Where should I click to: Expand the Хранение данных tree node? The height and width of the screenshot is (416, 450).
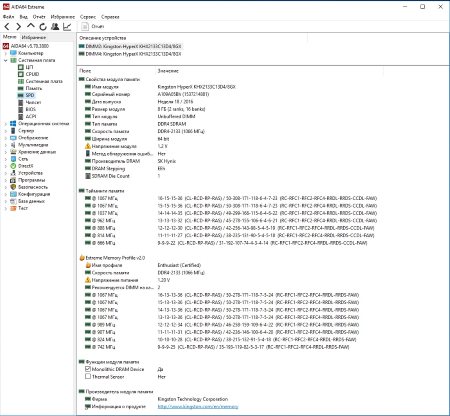(6, 152)
